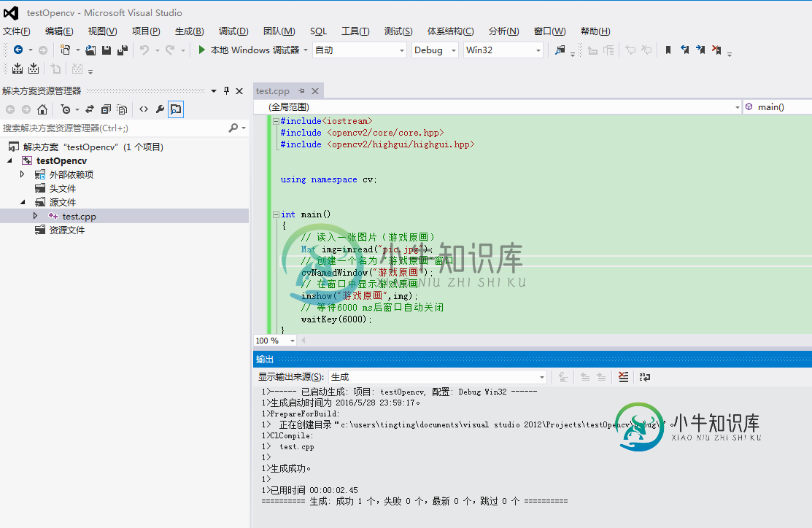Select the test.cpp file in Solution Explorer
The width and height of the screenshot is (812, 528).
tap(80, 217)
